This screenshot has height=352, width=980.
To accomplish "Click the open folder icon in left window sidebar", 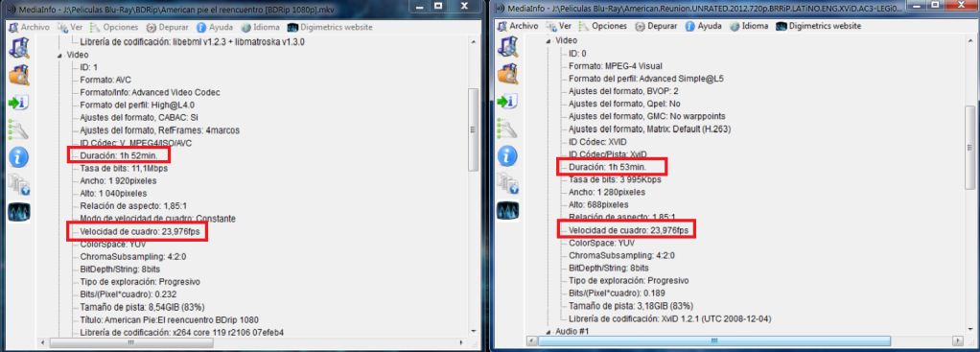I will pyautogui.click(x=19, y=76).
